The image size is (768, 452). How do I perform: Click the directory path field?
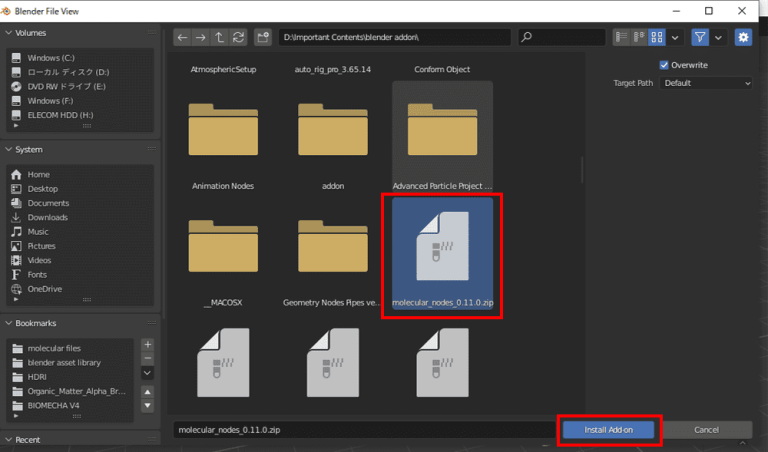(395, 37)
